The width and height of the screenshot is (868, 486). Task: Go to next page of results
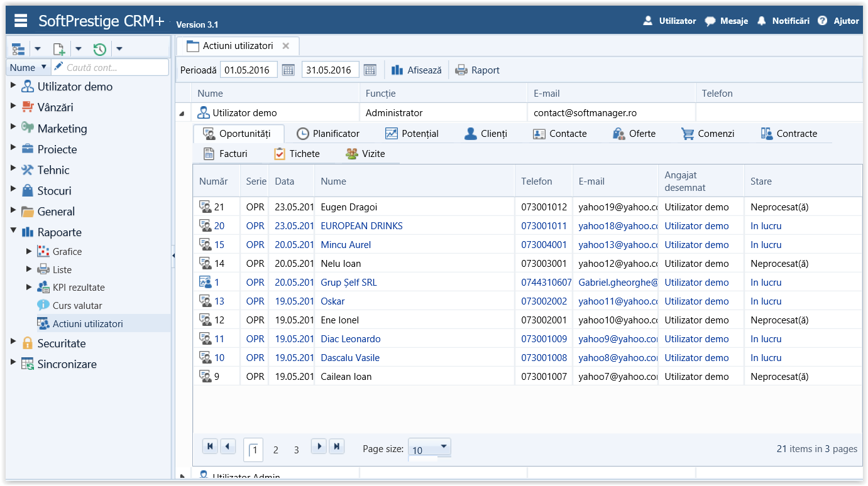pyautogui.click(x=319, y=446)
